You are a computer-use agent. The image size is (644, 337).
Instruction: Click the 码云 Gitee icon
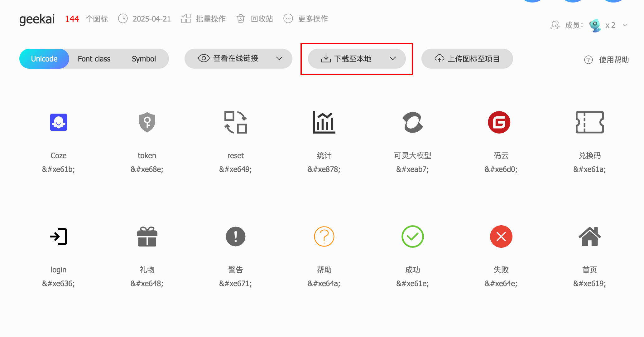click(499, 122)
